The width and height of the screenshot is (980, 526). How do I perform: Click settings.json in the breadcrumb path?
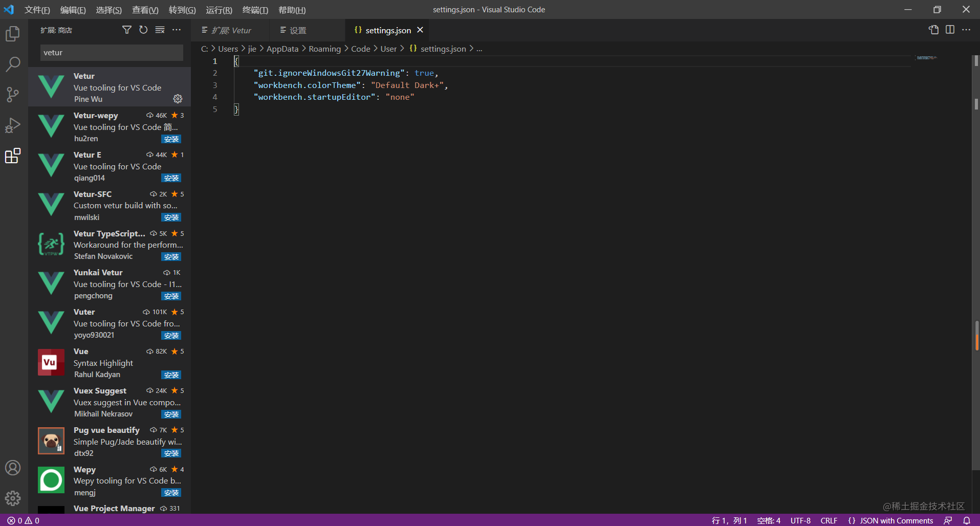click(x=443, y=49)
